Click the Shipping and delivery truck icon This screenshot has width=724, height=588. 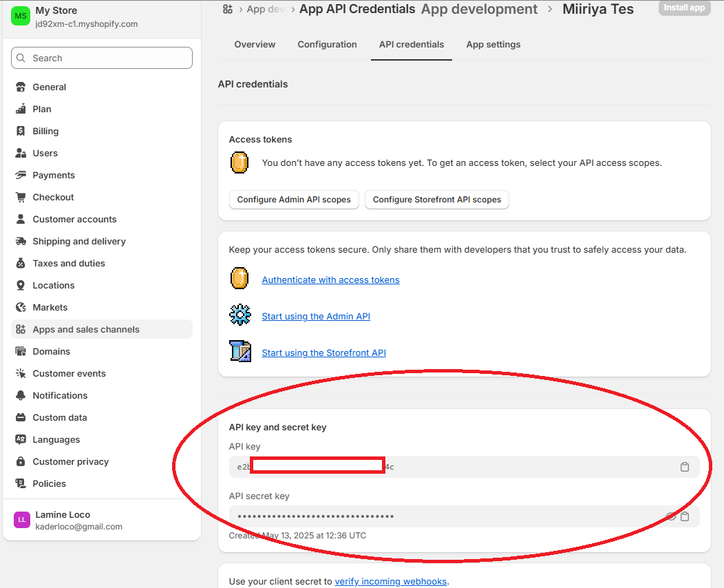21,241
